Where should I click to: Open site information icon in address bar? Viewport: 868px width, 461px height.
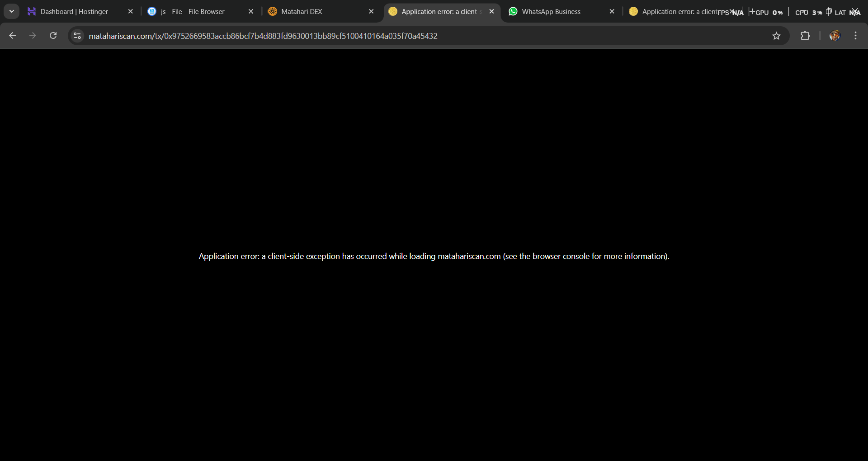pyautogui.click(x=77, y=36)
